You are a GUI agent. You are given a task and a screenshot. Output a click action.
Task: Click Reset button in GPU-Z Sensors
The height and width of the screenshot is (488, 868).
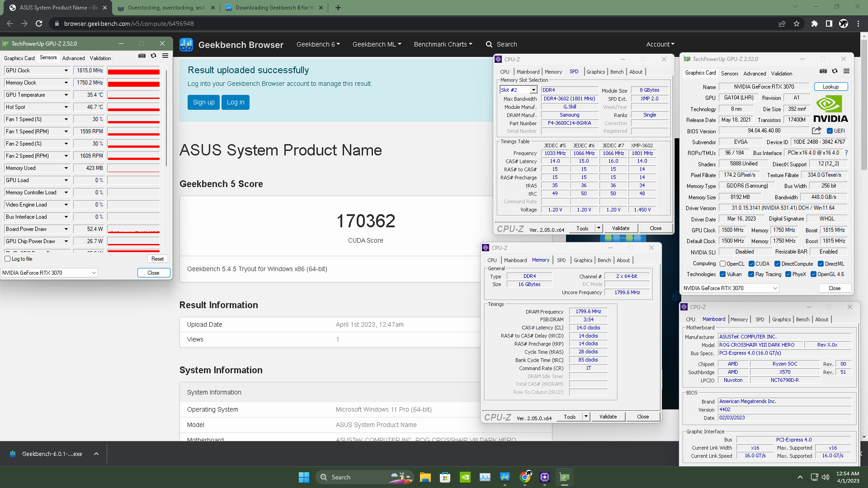(x=158, y=259)
